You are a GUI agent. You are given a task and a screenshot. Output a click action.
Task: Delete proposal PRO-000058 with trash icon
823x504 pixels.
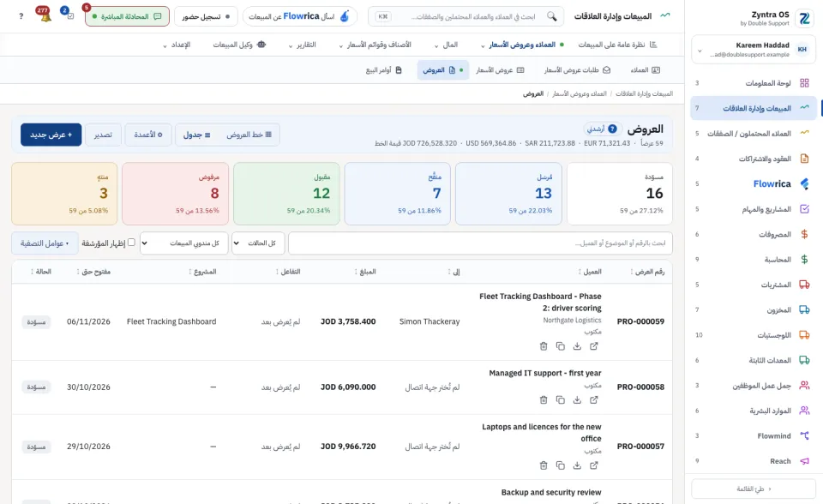coord(544,400)
